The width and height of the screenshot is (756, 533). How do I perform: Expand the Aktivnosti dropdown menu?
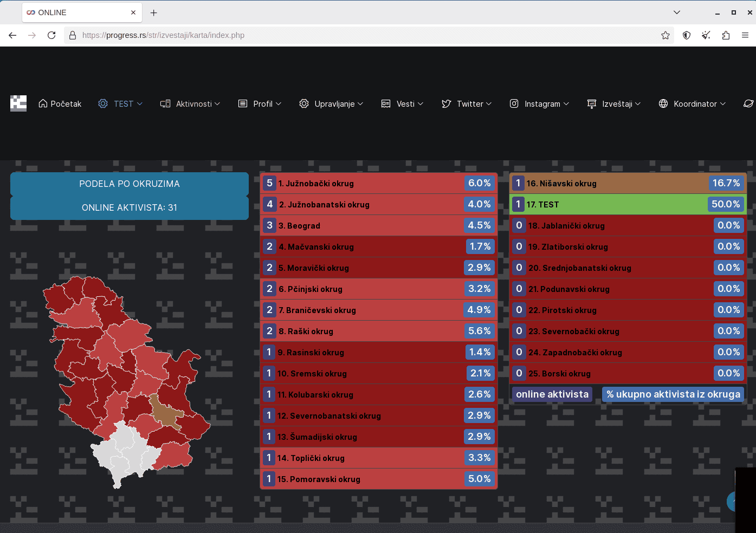[190, 103]
